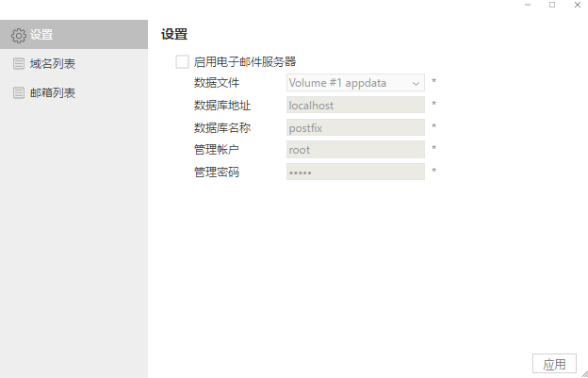
Task: Focus the 数据库名称 field containing postfix
Action: pyautogui.click(x=354, y=127)
